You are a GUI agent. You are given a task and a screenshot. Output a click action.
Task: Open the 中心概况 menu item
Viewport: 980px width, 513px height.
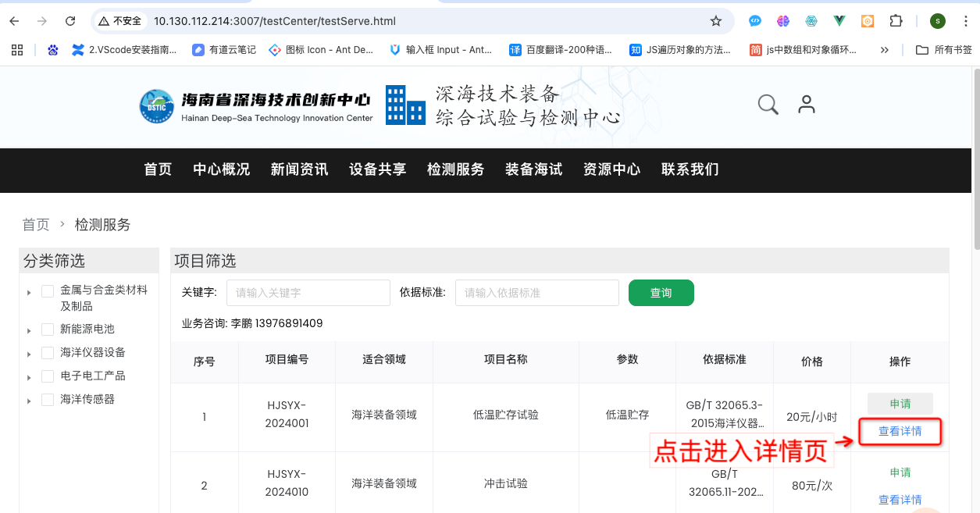tap(222, 169)
